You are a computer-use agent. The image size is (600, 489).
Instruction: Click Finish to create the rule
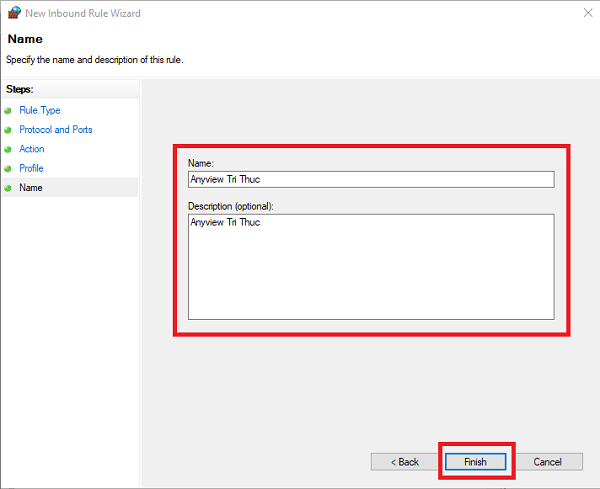475,462
